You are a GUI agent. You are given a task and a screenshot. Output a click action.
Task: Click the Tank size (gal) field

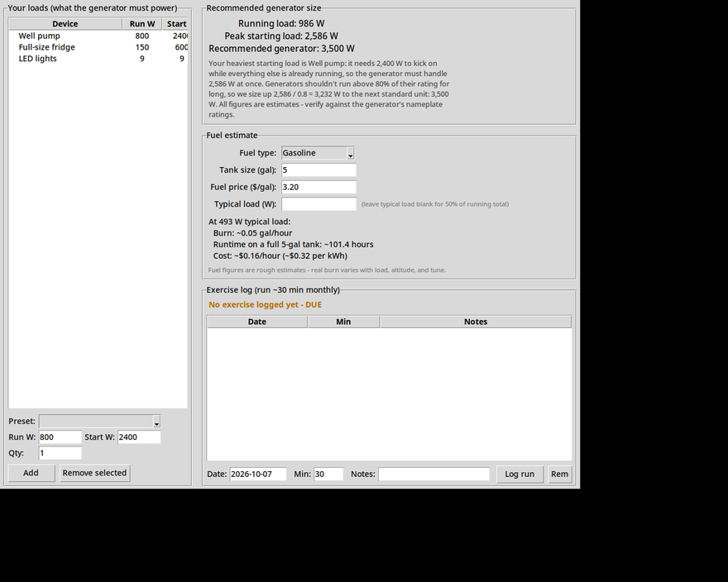tap(319, 169)
